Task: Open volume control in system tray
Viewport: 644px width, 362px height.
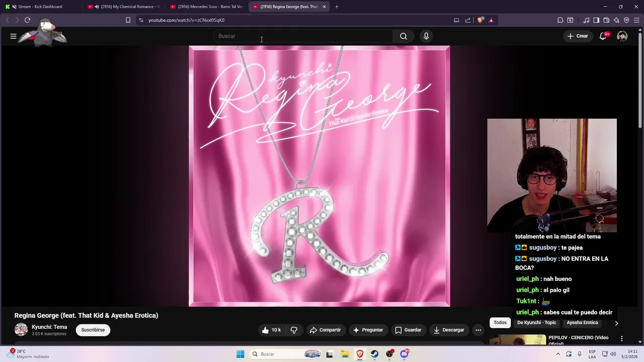Action: pos(613,354)
